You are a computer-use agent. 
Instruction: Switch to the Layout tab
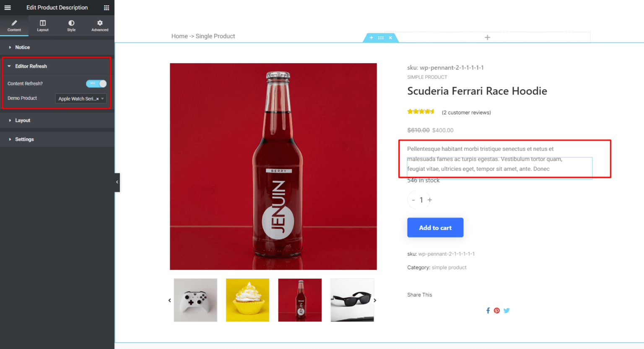(43, 26)
